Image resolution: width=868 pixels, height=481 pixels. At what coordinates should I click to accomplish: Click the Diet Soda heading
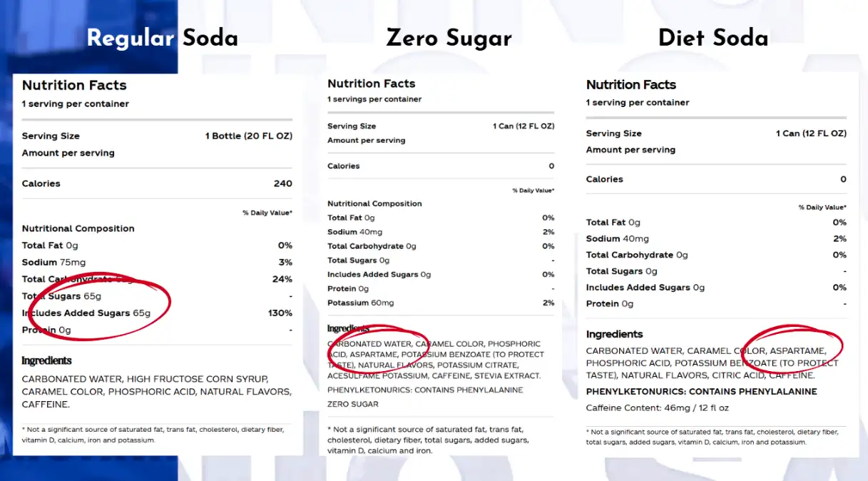713,38
